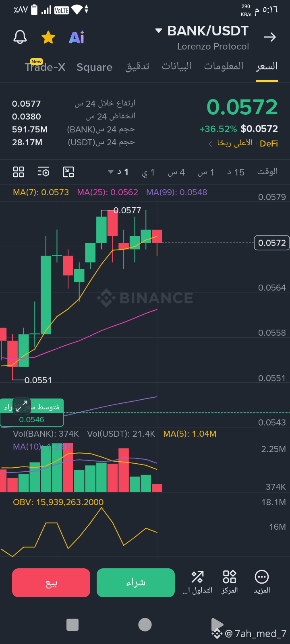Switch to the Square tab
Viewport: 290px width, 644px height.
tap(94, 67)
